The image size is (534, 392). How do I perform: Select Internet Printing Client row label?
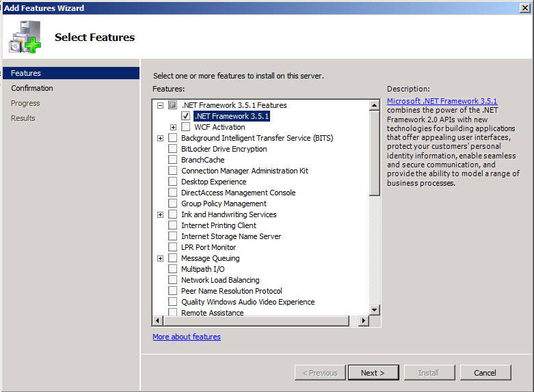[219, 225]
